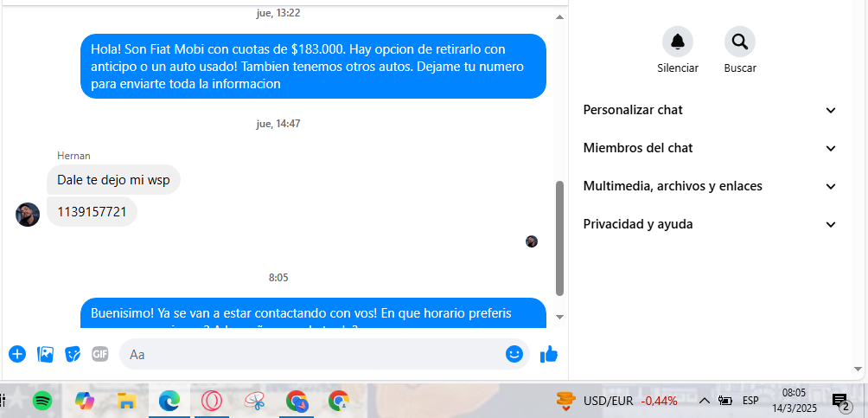Image resolution: width=868 pixels, height=418 pixels.
Task: Click the scroll-down arrow of chat scrollbar
Action: tap(559, 317)
